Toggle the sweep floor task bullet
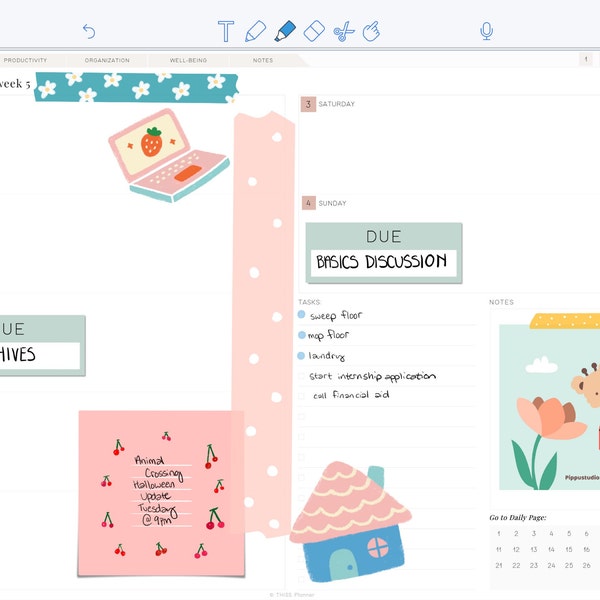 click(302, 315)
